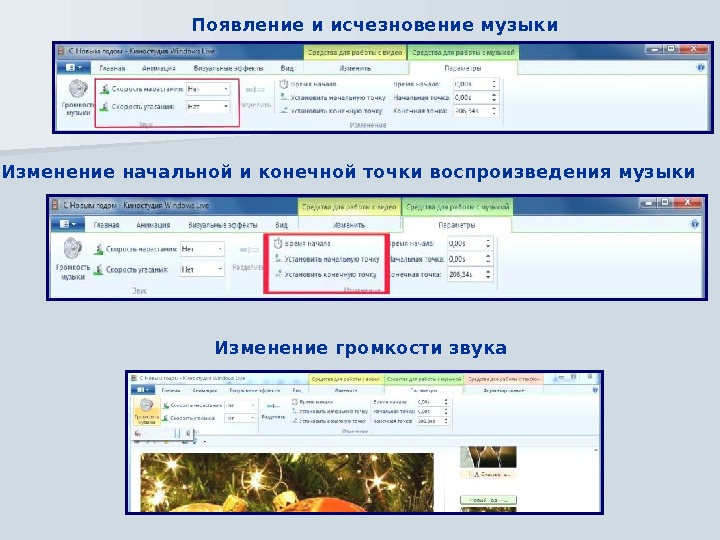This screenshot has height=540, width=720.
Task: Click the Music volume speaker icon in middle screenshot
Action: click(73, 248)
